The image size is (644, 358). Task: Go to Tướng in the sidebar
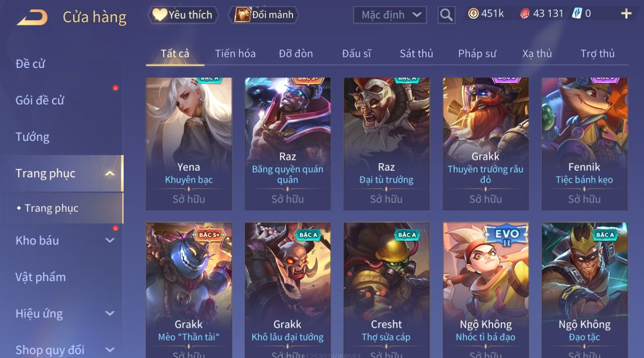32,137
